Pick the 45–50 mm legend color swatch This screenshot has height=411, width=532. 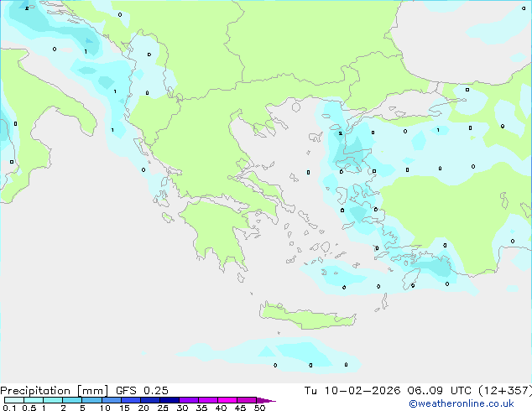click(247, 400)
